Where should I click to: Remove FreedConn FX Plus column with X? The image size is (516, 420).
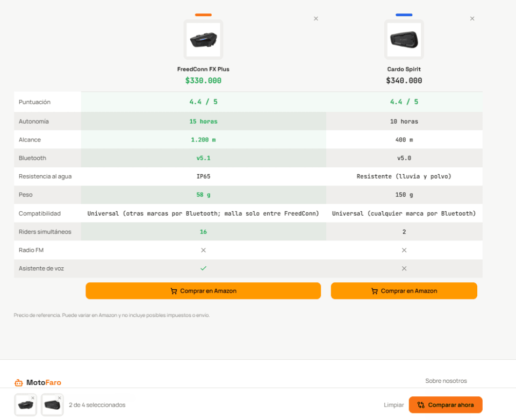316,19
